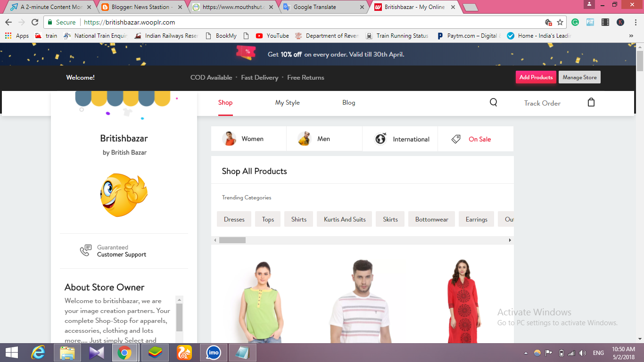
Task: Expand the bookmarks overflow chevron
Action: (x=631, y=36)
